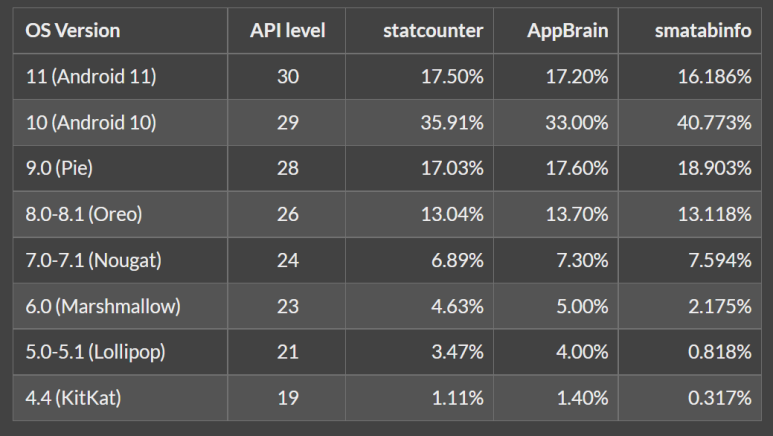Screen dimensions: 773x436
Task: Click the 7.0-7.1 (Nougat) cell
Action: point(94,260)
